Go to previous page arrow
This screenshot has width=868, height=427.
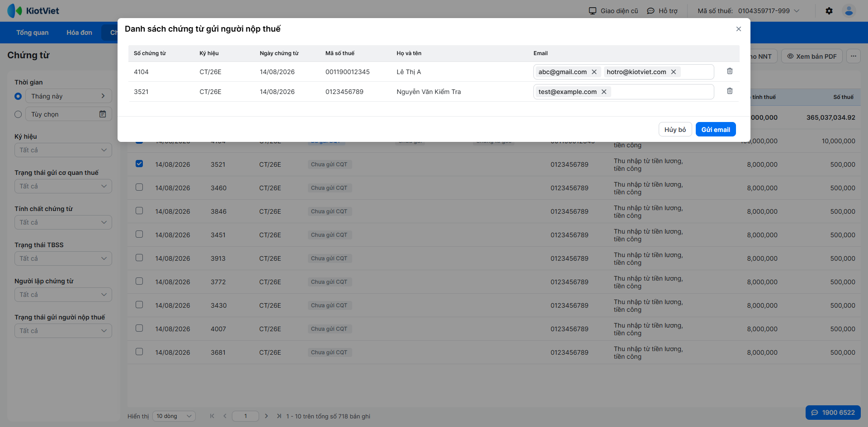click(x=225, y=416)
